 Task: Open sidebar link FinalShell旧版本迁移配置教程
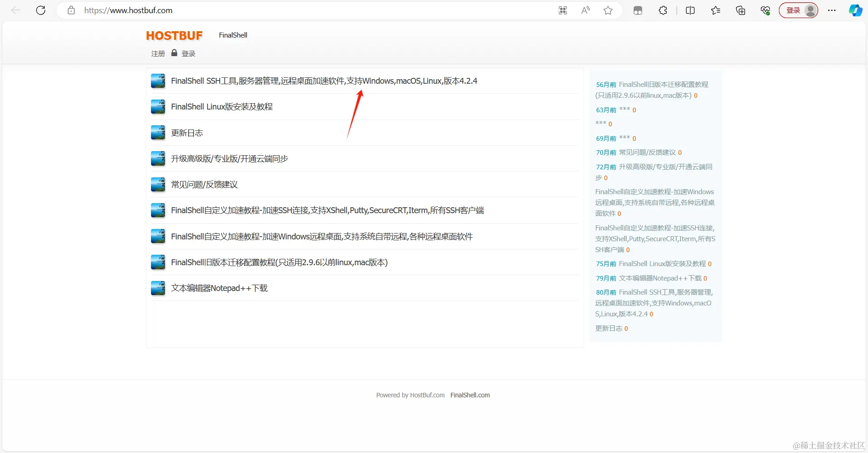(652, 90)
